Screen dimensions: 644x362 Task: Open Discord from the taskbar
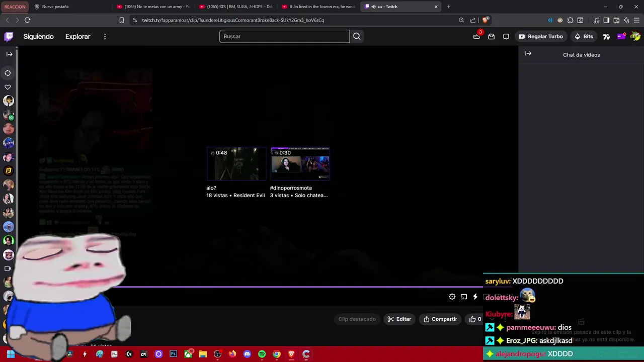[247, 354]
